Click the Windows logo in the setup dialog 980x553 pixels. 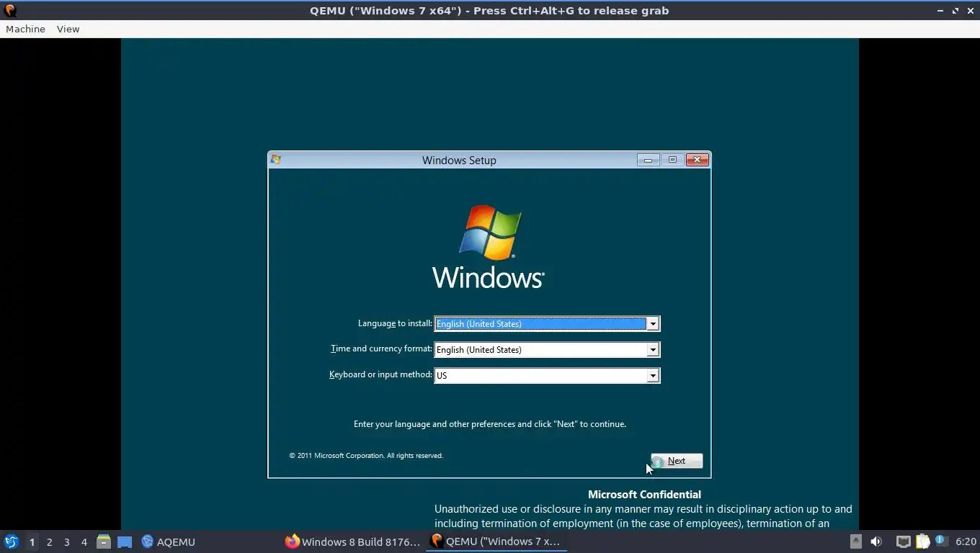click(489, 246)
